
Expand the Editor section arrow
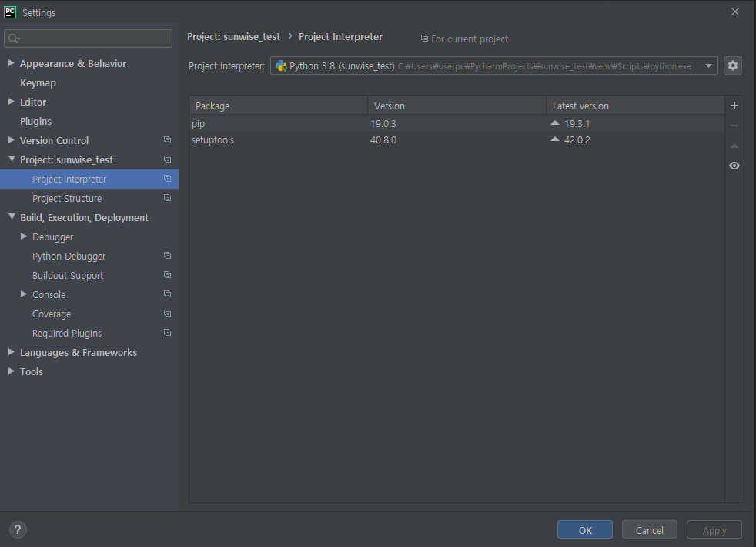(x=11, y=101)
